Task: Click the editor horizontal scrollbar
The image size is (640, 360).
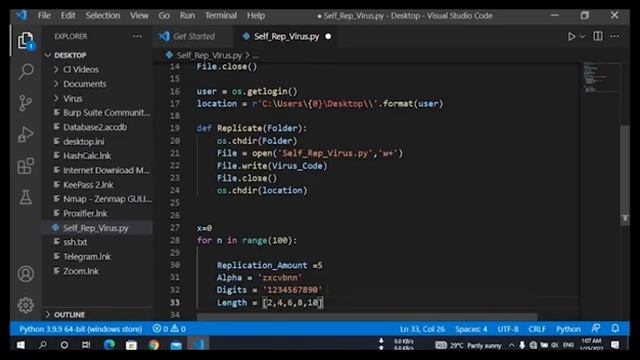Action: point(367,317)
